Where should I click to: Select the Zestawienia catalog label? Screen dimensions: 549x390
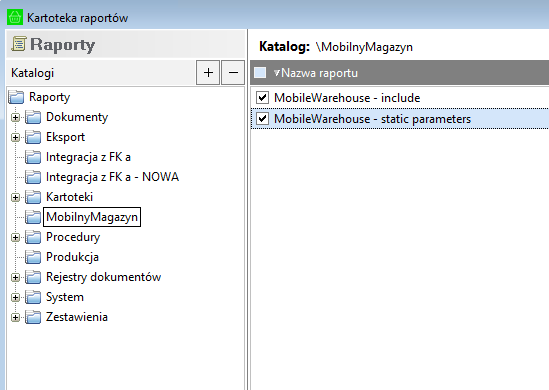click(77, 317)
